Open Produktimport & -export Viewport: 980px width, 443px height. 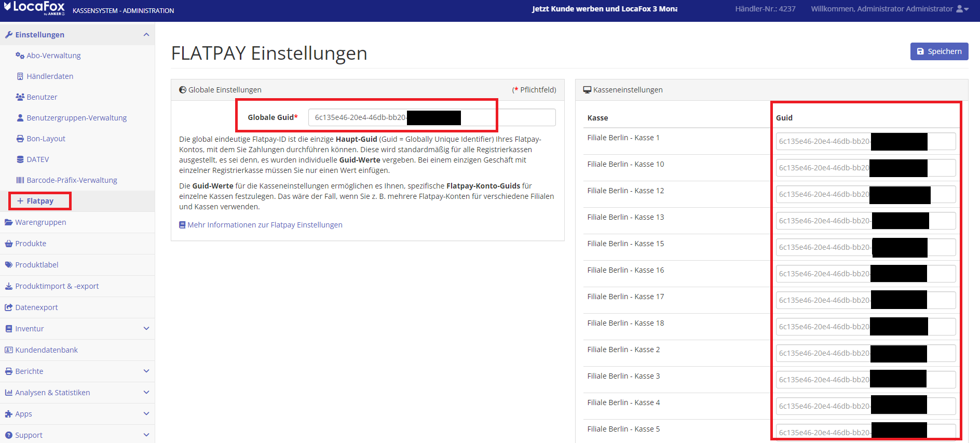[x=57, y=286]
